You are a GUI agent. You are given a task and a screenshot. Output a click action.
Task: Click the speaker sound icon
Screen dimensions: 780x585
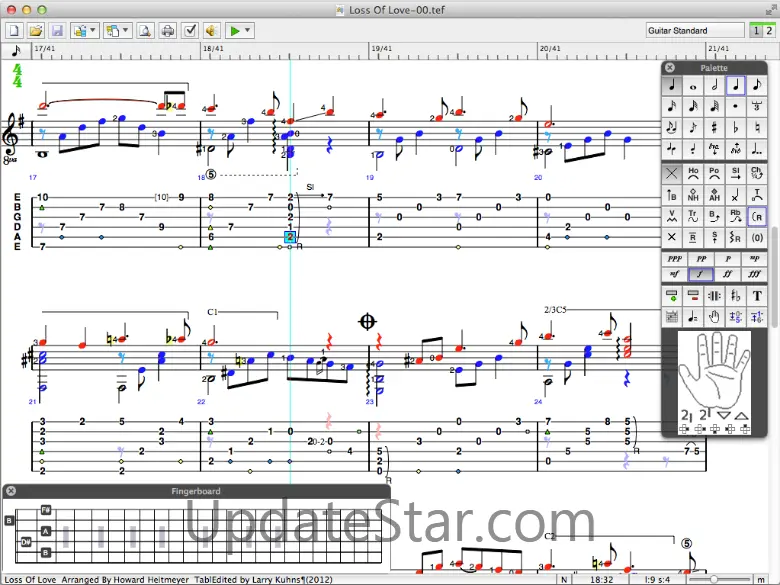click(x=211, y=31)
